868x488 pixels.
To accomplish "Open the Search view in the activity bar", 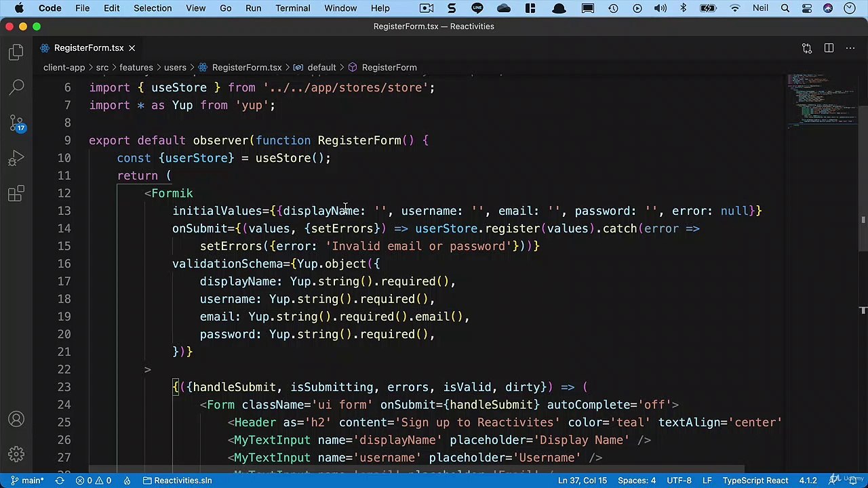I will tap(16, 87).
